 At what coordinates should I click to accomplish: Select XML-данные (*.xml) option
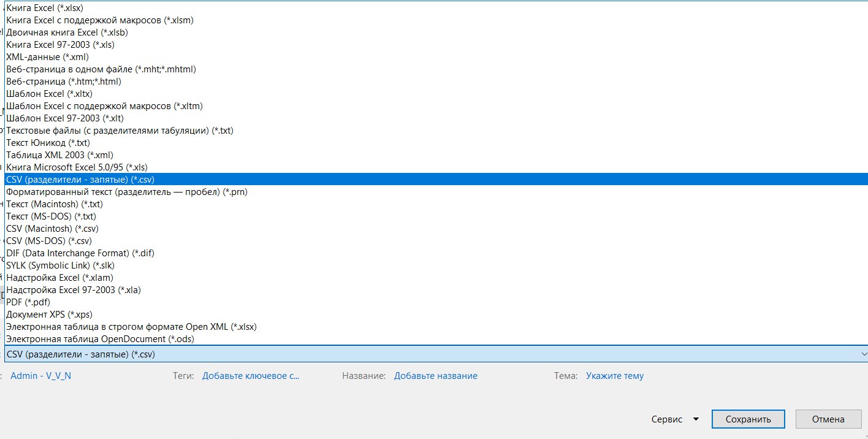pyautogui.click(x=436, y=57)
